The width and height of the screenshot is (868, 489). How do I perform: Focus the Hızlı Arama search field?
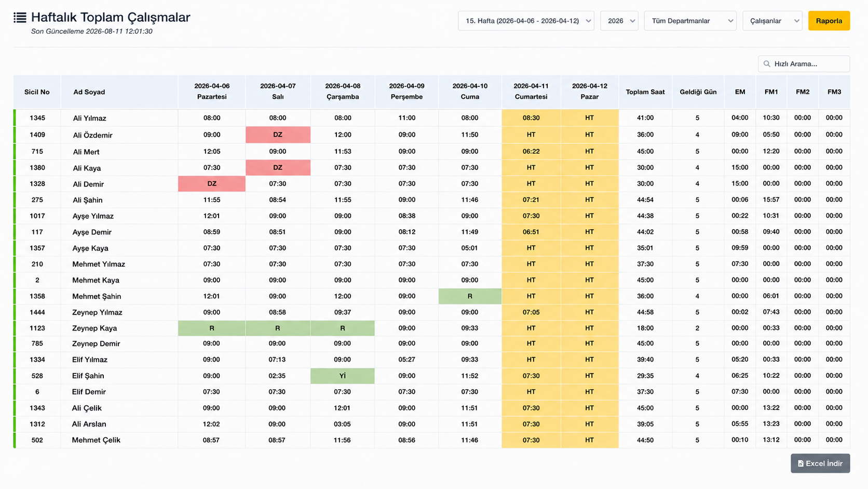(804, 64)
